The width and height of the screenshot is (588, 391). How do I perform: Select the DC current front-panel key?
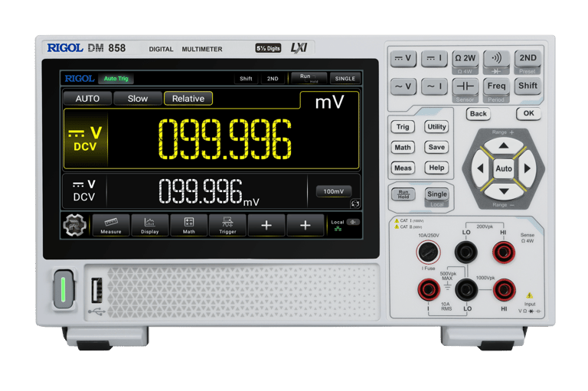pyautogui.click(x=434, y=58)
